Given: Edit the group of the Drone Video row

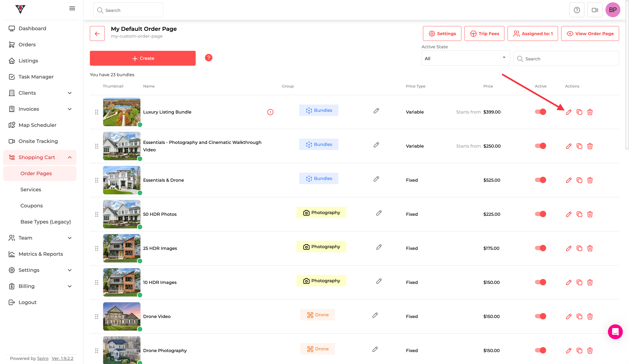Looking at the screenshot, I should pos(375,315).
